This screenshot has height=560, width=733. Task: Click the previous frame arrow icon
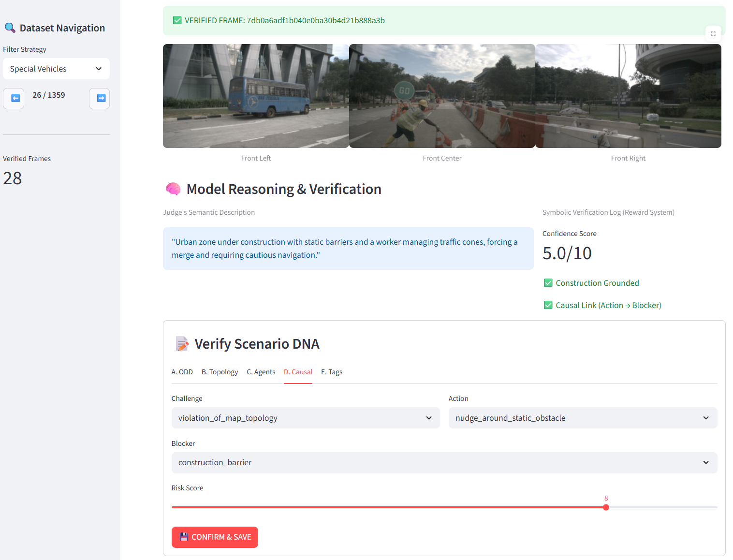point(15,98)
